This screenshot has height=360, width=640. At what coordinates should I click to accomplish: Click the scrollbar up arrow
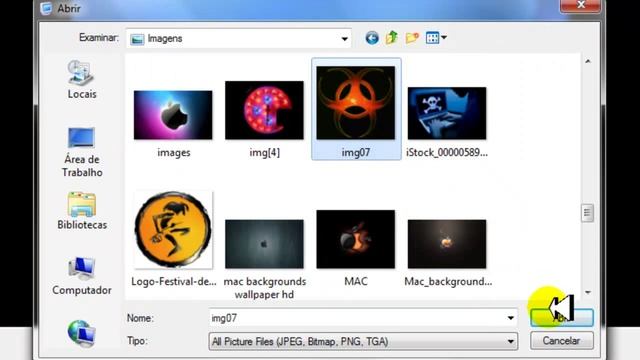coord(588,61)
